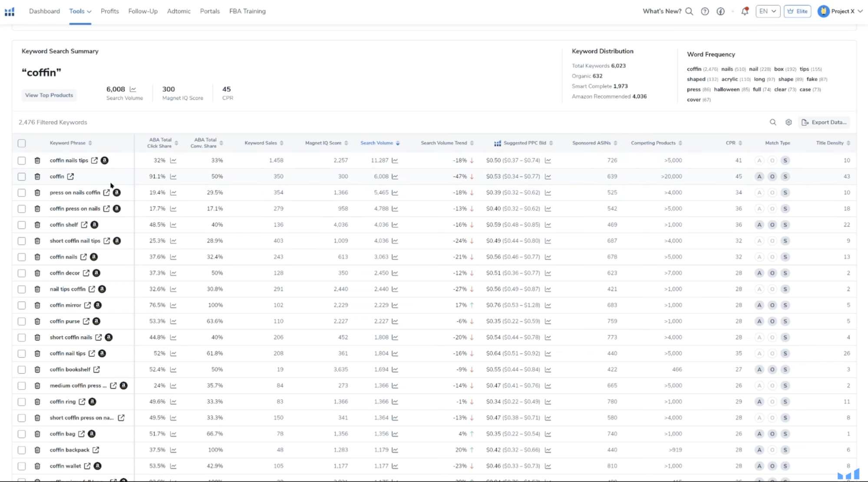Screen dimensions: 868x482
Task: Open the Facebook icon in header
Action: pyautogui.click(x=720, y=11)
